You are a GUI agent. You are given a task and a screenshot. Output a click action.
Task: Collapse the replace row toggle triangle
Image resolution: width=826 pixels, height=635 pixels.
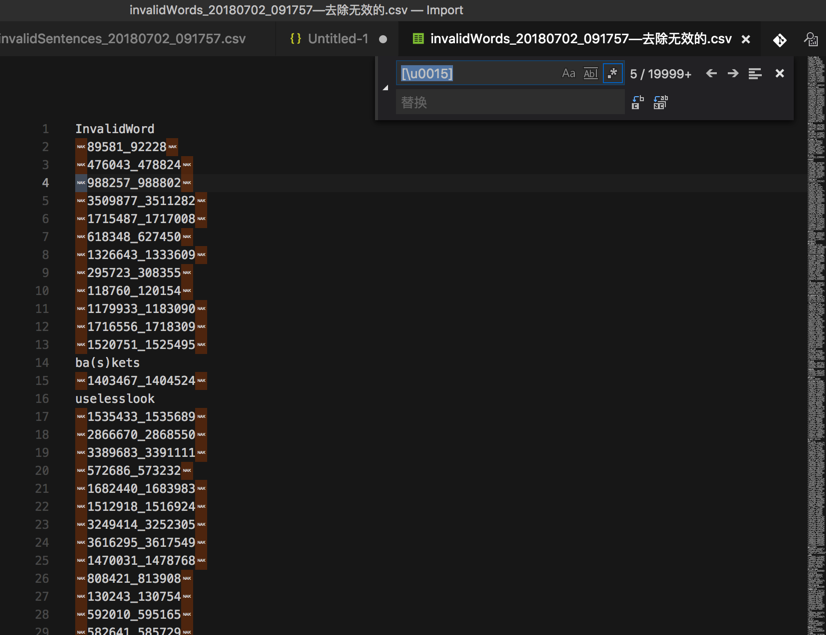[x=386, y=87]
